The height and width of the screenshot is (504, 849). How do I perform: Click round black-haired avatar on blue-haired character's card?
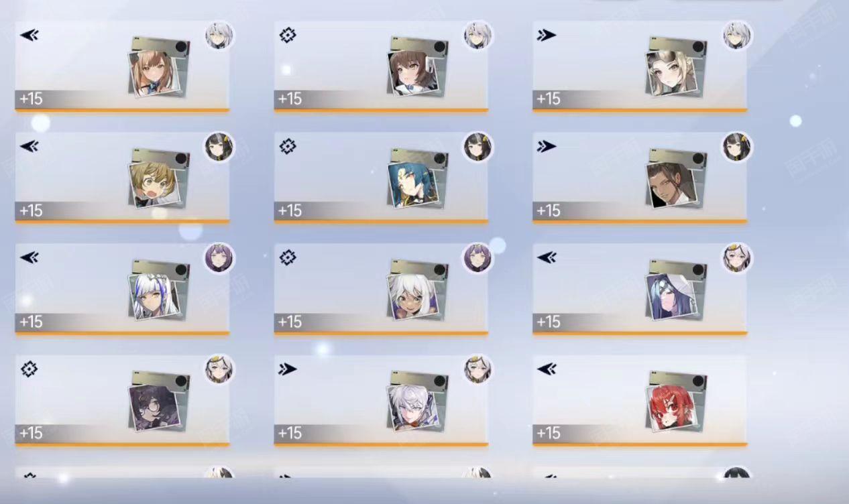point(477,147)
